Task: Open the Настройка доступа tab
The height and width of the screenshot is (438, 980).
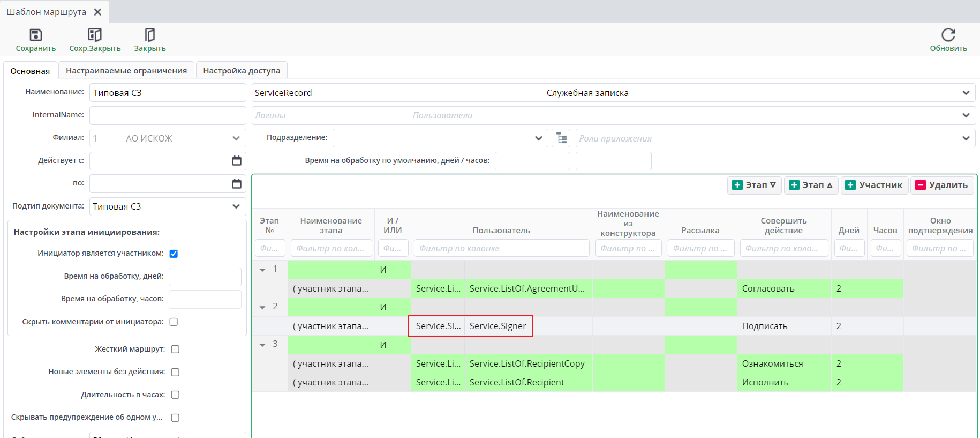Action: point(242,71)
